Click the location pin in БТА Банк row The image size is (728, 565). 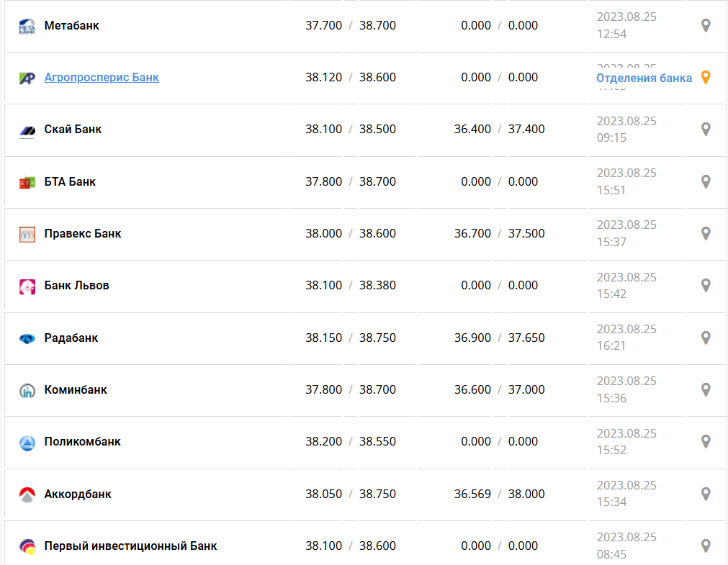coord(706,182)
